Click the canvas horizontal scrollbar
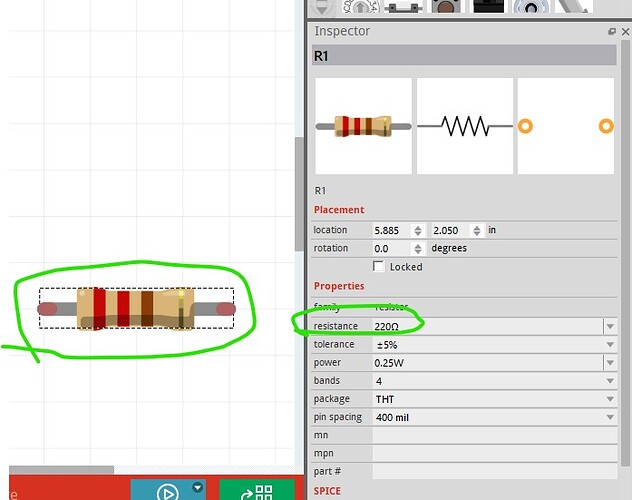The width and height of the screenshot is (632, 500). click(x=60, y=469)
